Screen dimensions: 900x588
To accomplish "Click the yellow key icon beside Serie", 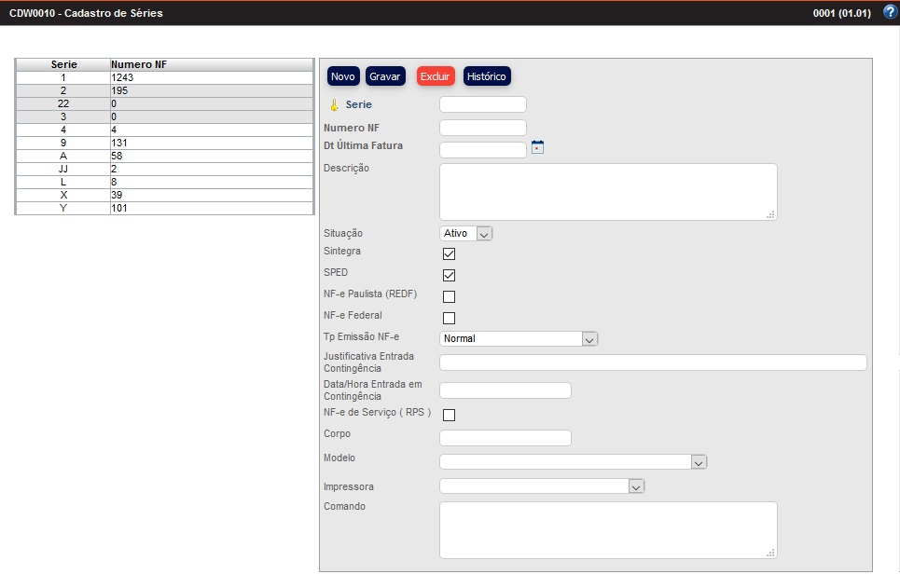I will point(334,105).
